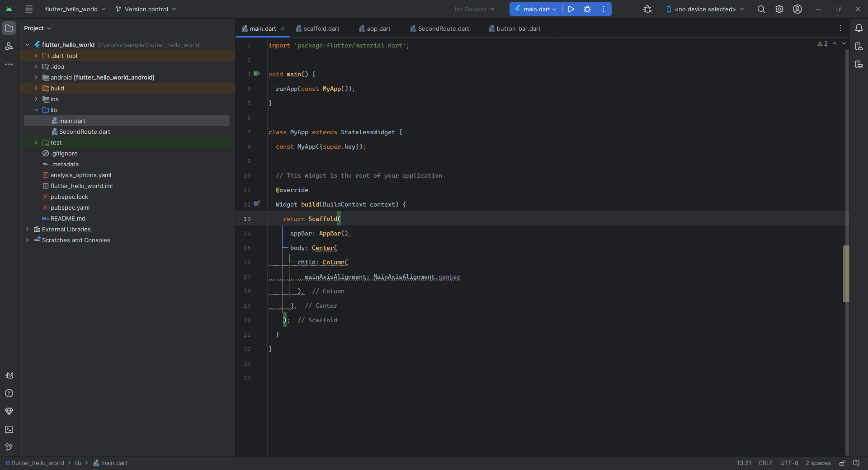Screen dimensions: 868x470
Task: Click the override gutter icon on line 12
Action: pyautogui.click(x=257, y=204)
